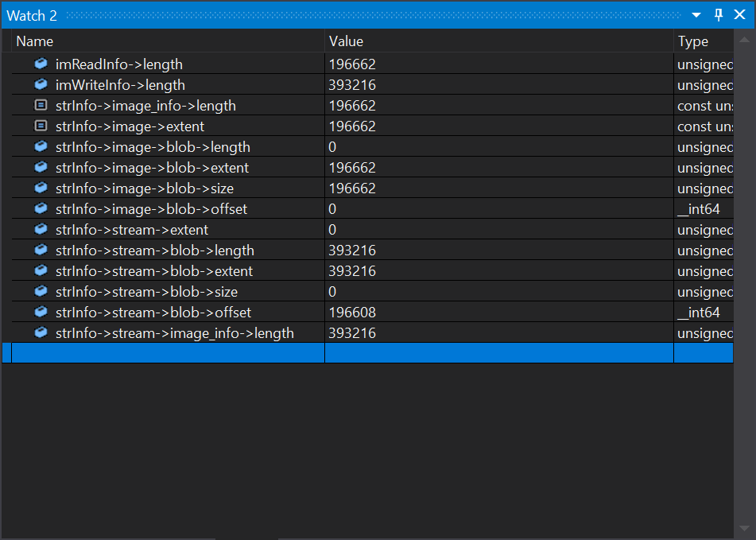The height and width of the screenshot is (540, 756).
Task: Select the value 196608 for stream blob offset
Action: click(x=352, y=312)
